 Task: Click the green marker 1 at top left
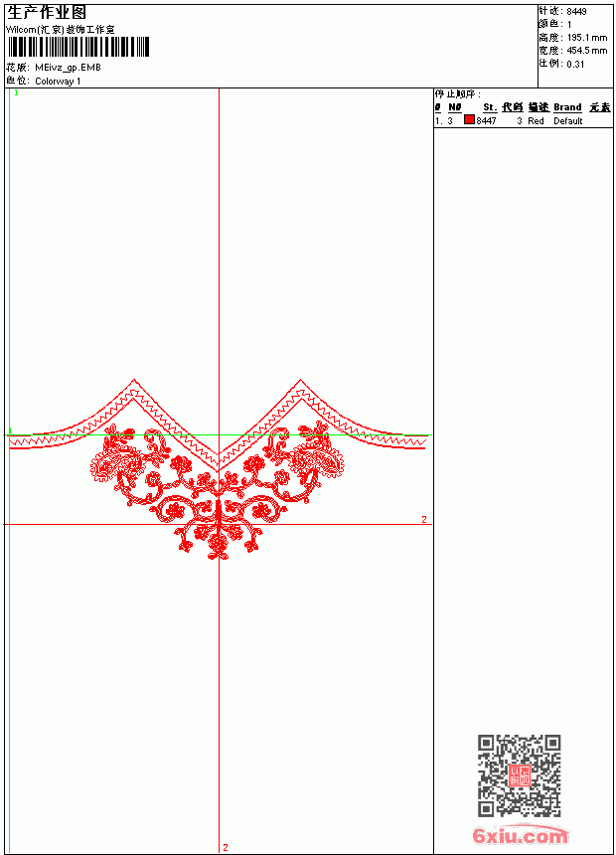(16, 93)
